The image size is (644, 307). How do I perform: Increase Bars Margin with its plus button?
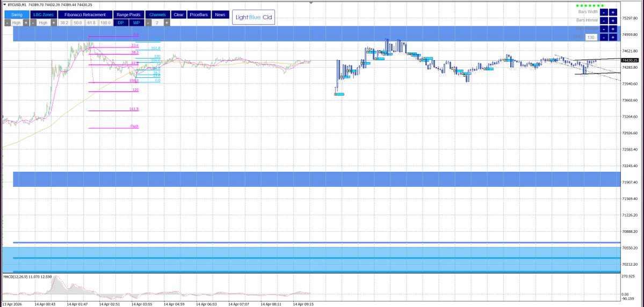pos(613,29)
